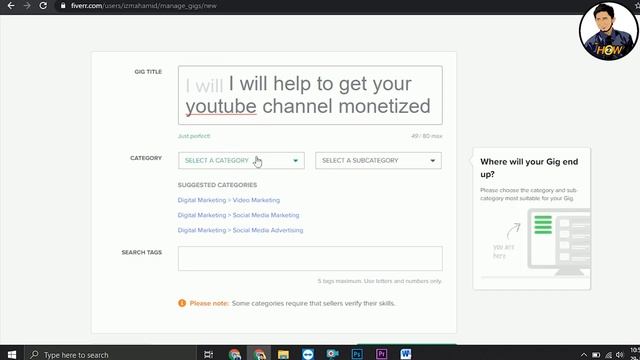Go back using the browser back arrow
640x360 pixels.
click(11, 6)
